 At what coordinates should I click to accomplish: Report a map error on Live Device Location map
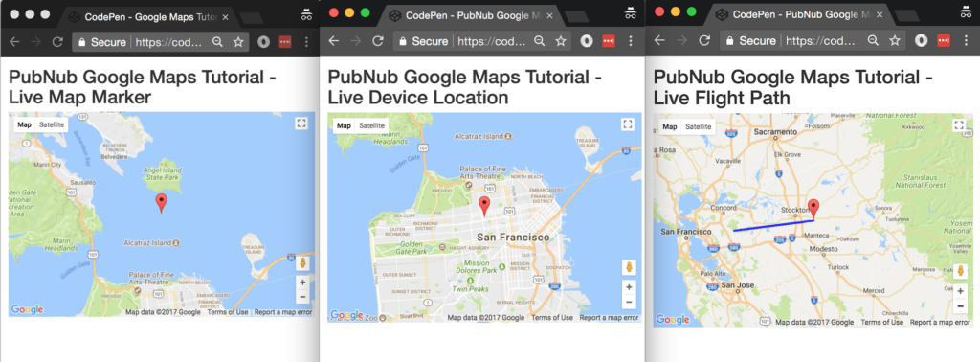click(x=609, y=318)
